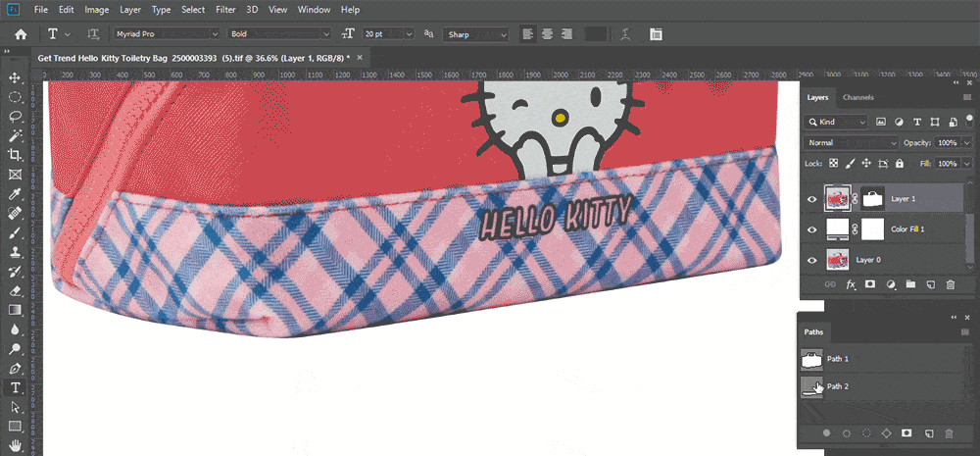Select the Spot Healing Brush tool
The height and width of the screenshot is (456, 980).
[15, 214]
